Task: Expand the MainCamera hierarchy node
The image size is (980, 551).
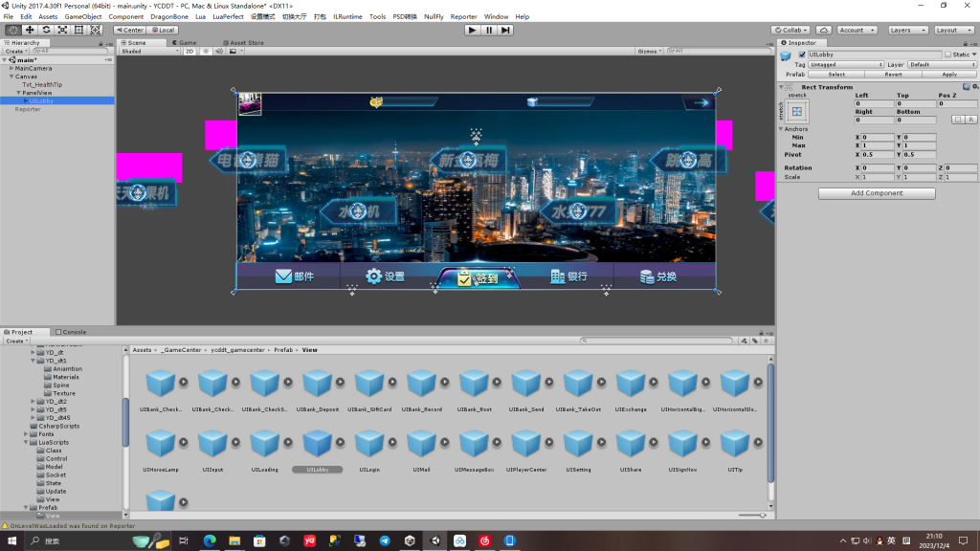Action: tap(11, 68)
